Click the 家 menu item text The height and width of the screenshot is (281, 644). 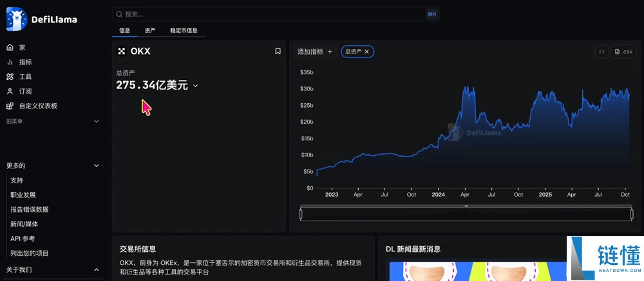pos(22,48)
